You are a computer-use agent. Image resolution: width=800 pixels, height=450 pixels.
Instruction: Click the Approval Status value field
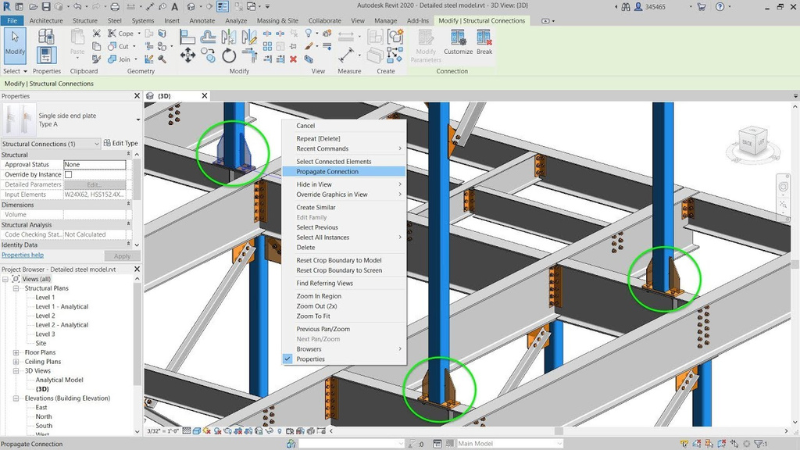tap(96, 164)
